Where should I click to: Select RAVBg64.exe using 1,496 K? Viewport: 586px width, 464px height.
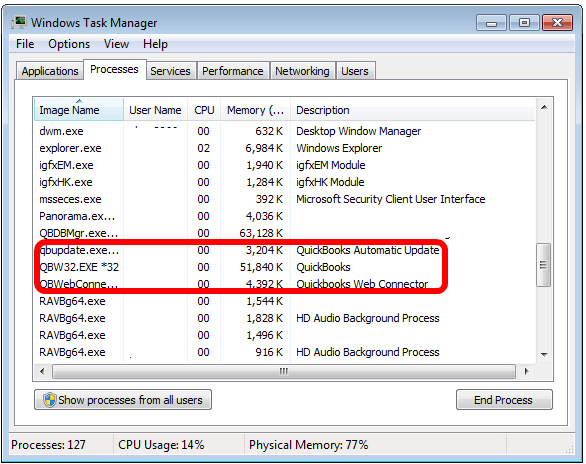click(284, 335)
